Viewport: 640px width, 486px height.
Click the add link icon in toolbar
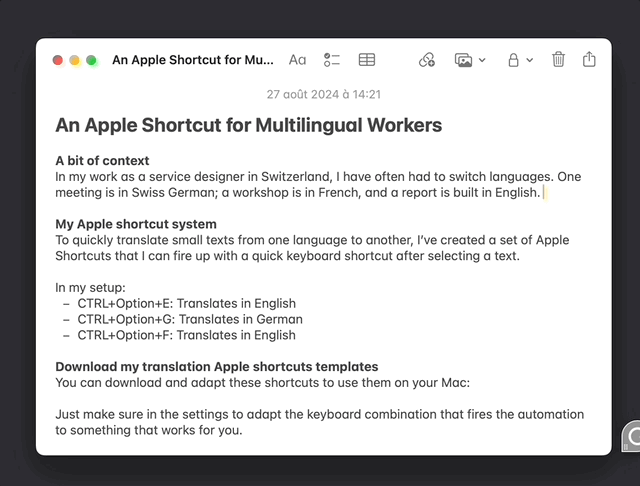tap(427, 60)
